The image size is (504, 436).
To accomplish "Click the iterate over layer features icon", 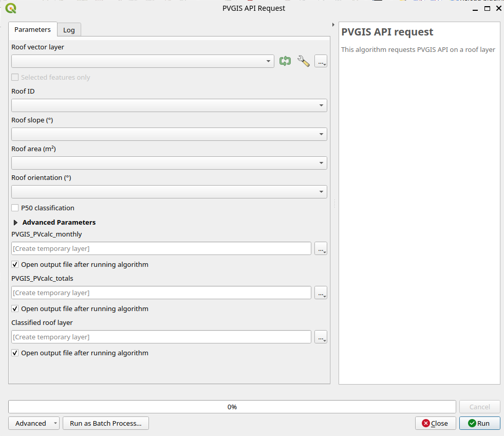I will click(x=285, y=61).
